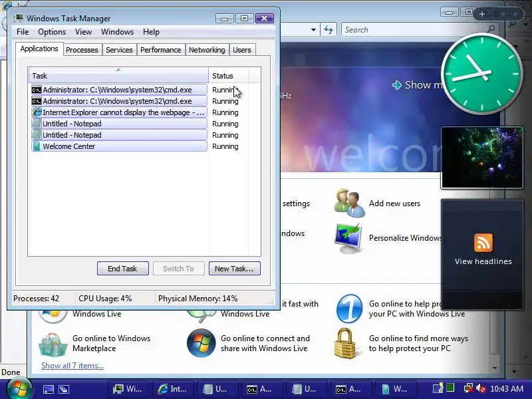The image size is (532, 399).
Task: Click the Windows Live number one icon
Action: 350,309
